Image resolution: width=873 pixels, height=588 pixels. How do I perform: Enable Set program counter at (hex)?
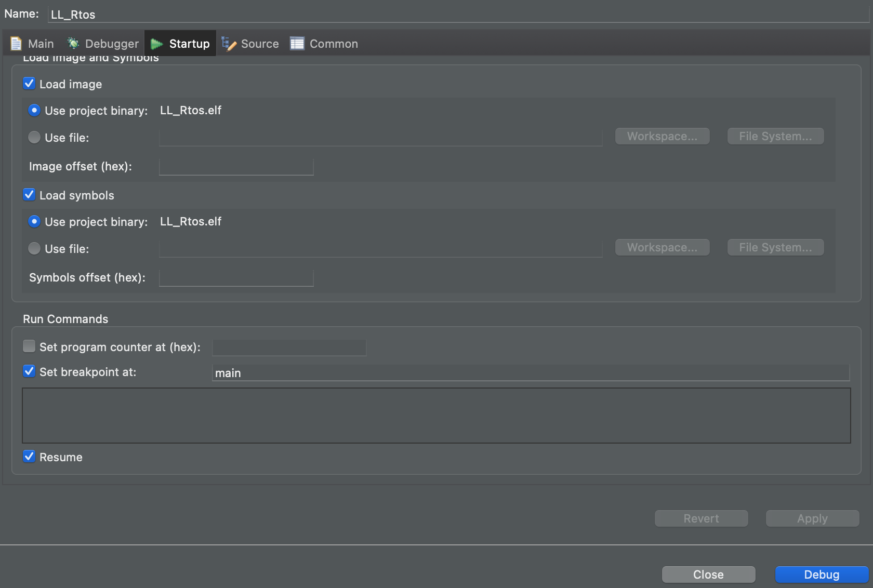(x=29, y=346)
